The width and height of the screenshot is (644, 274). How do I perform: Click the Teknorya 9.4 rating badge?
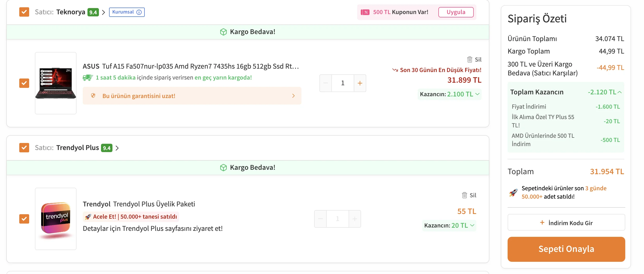pyautogui.click(x=93, y=12)
